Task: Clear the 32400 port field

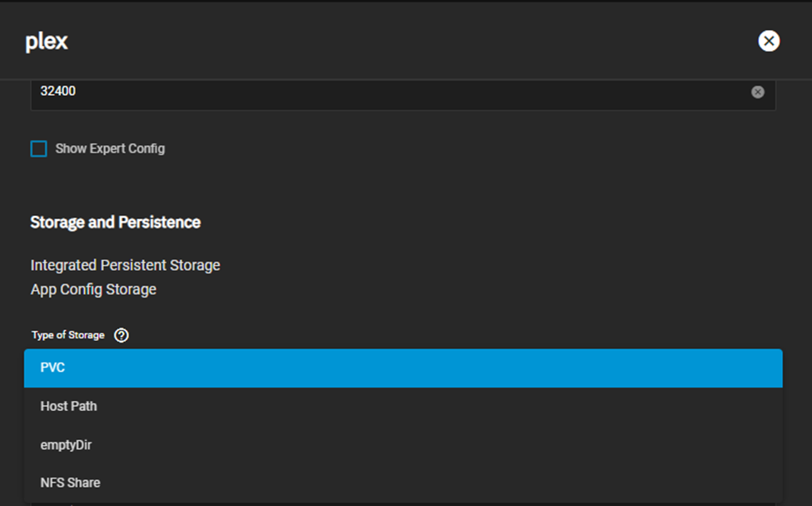Action: [758, 92]
